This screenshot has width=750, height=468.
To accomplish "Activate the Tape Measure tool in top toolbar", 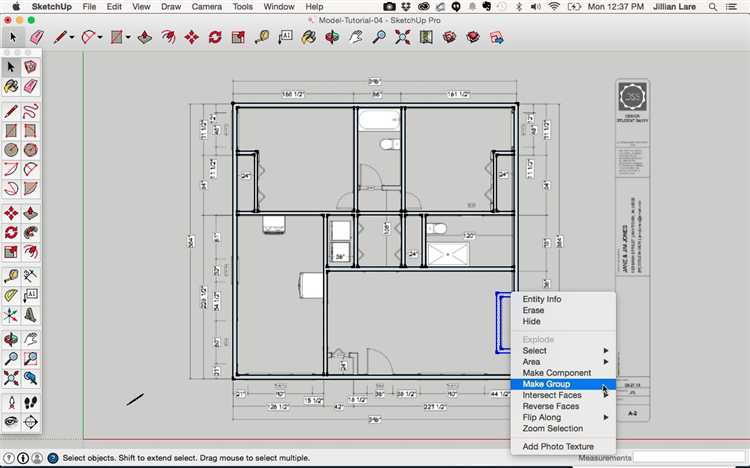I will coord(261,37).
